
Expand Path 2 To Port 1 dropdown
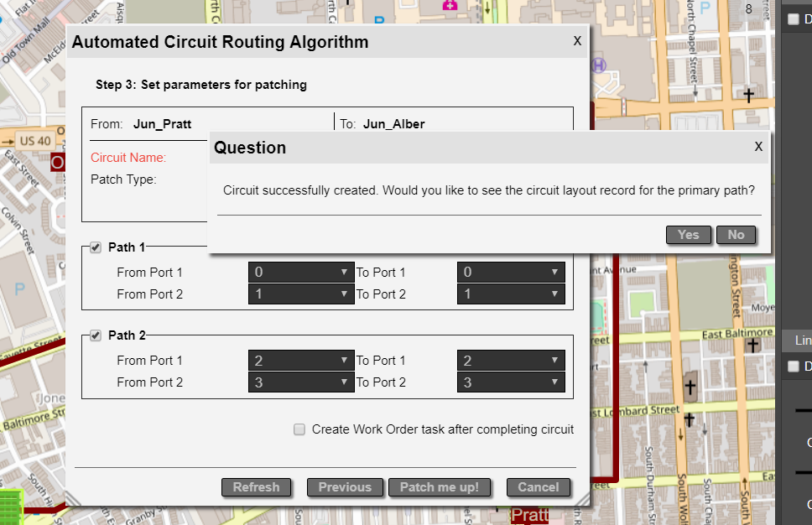pos(511,361)
